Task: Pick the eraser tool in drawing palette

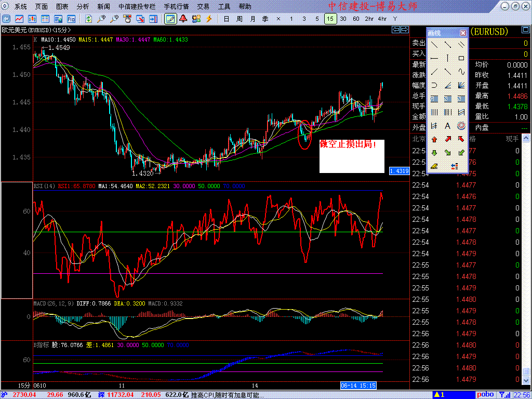Action: click(x=434, y=166)
